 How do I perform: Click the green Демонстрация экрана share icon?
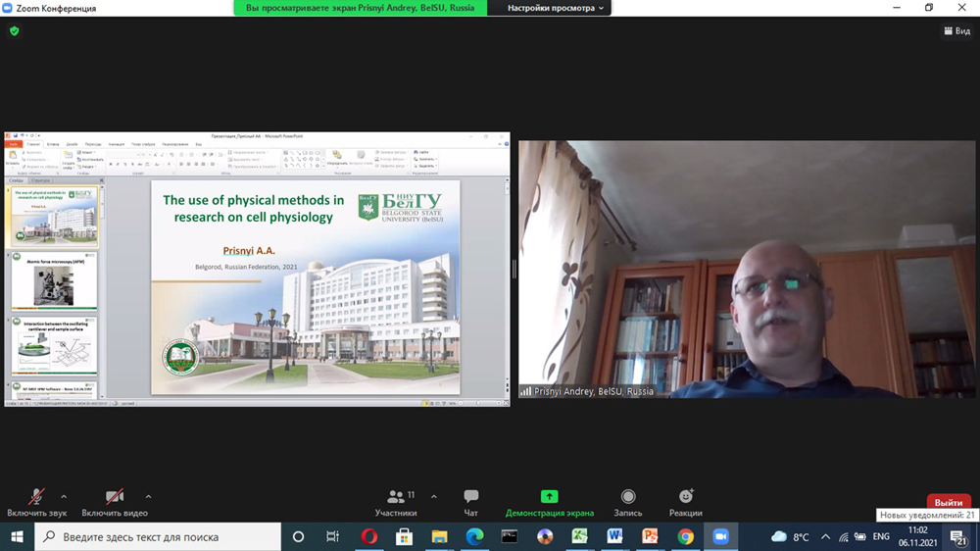click(549, 497)
